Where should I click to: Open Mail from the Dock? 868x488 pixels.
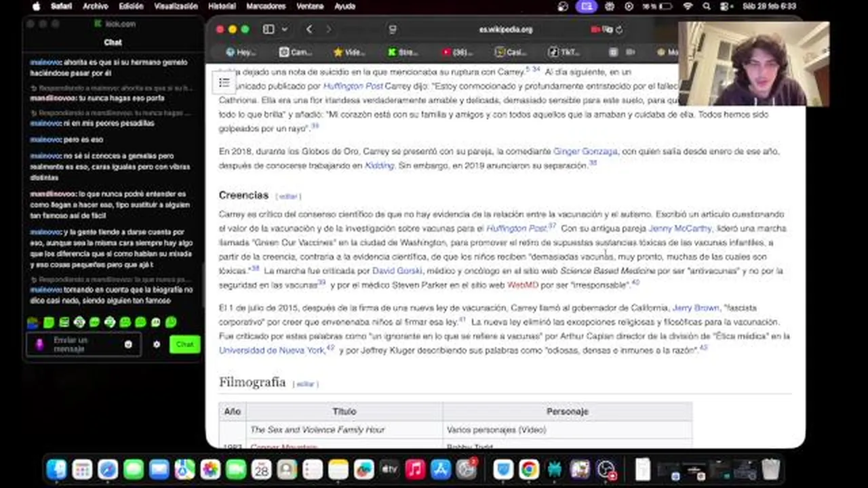[x=159, y=469]
